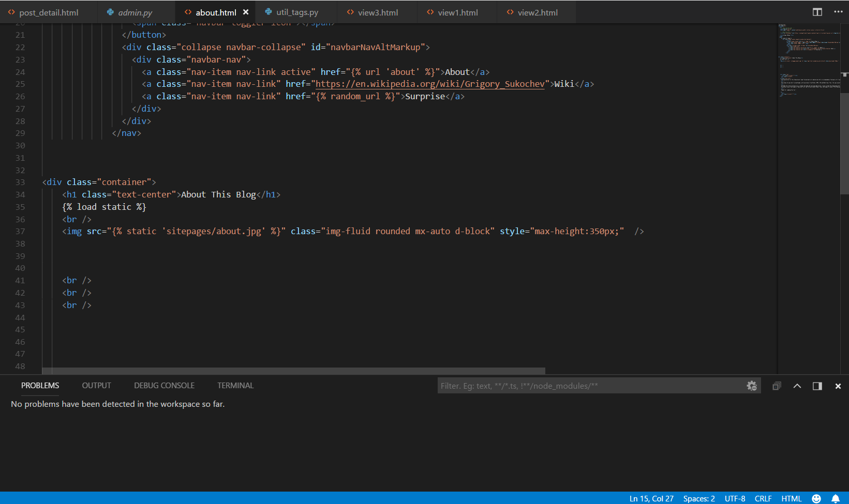Open the view3.html tab

(378, 12)
